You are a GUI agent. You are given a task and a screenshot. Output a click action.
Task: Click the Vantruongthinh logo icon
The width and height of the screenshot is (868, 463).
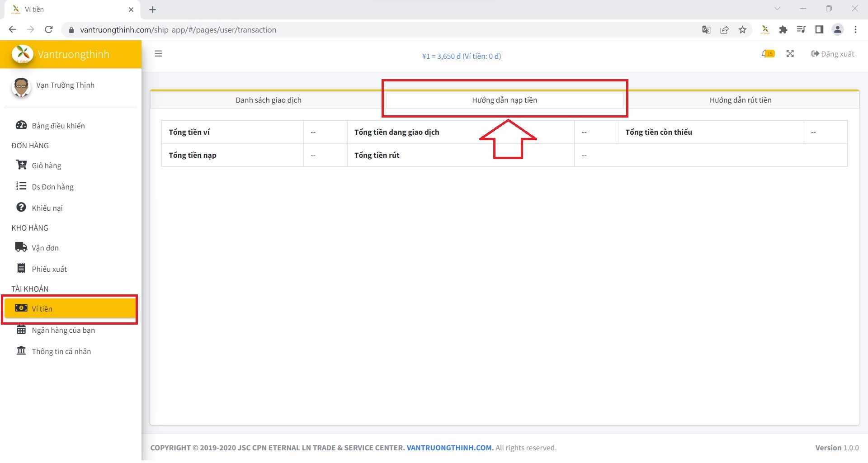click(x=22, y=54)
